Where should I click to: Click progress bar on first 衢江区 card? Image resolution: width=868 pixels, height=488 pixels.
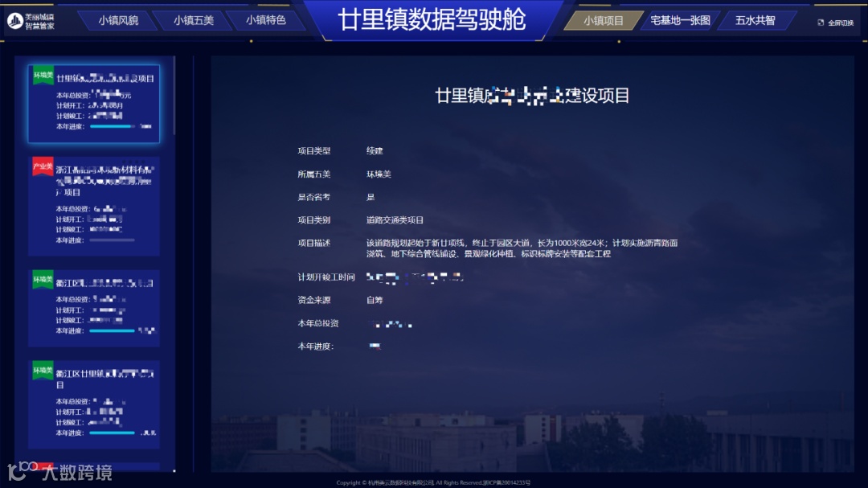tap(112, 330)
